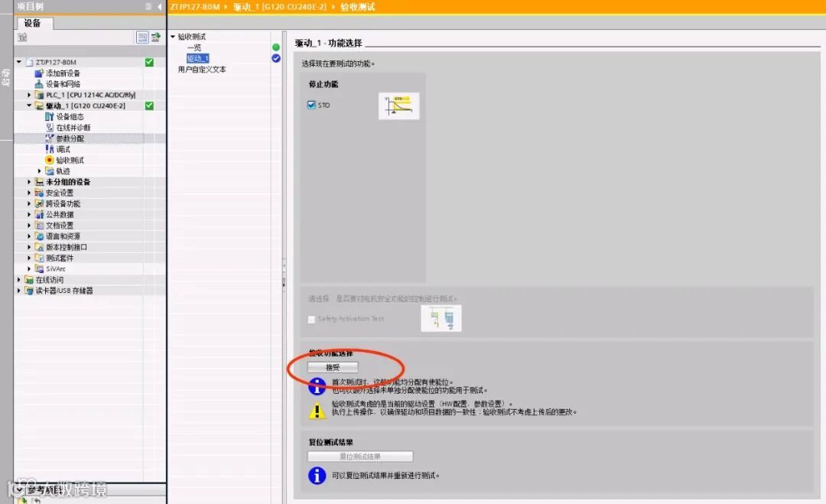Click the project tree view toggle icon
The width and height of the screenshot is (826, 504).
(x=142, y=37)
